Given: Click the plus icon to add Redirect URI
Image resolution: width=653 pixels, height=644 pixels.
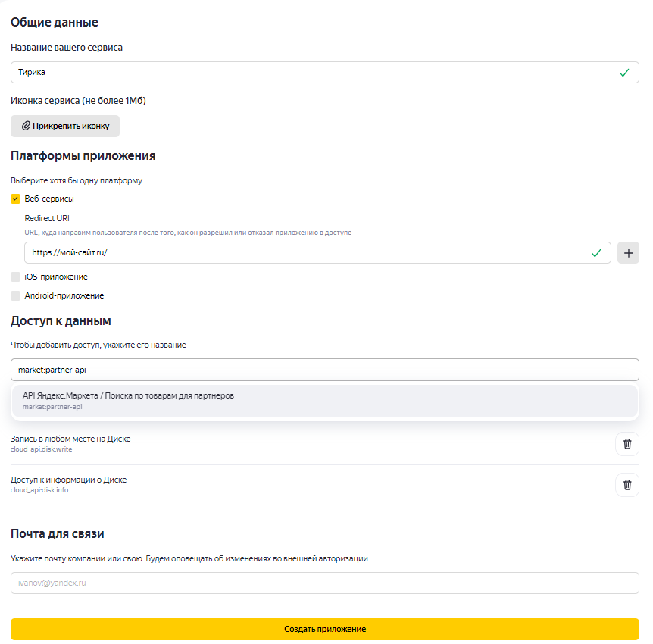Looking at the screenshot, I should pyautogui.click(x=628, y=253).
